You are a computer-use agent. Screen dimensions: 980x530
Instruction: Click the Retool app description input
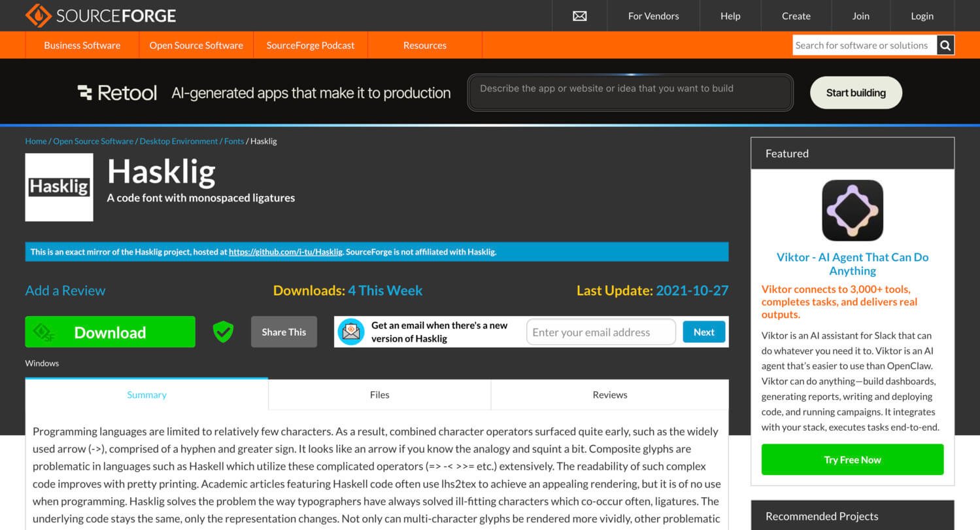pyautogui.click(x=630, y=92)
